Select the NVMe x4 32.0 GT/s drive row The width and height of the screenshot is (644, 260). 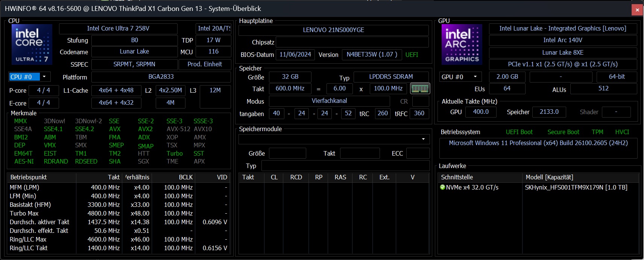pos(539,187)
